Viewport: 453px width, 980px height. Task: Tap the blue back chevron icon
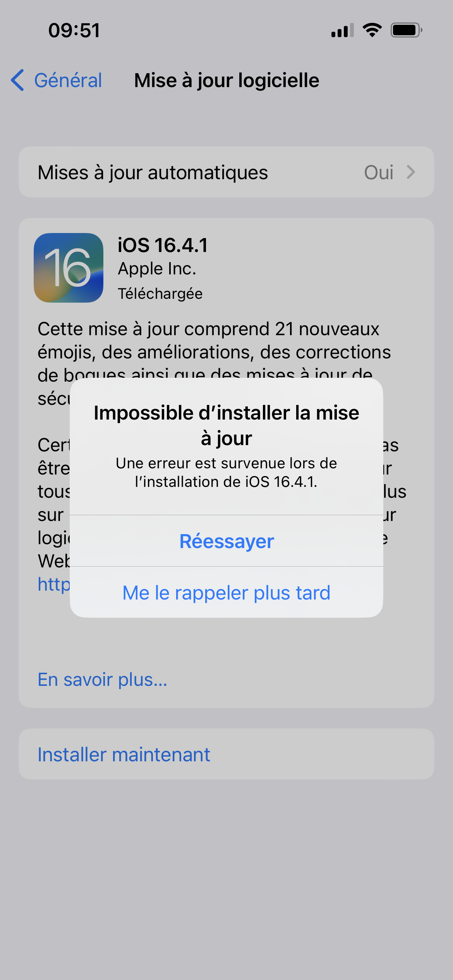coord(17,80)
